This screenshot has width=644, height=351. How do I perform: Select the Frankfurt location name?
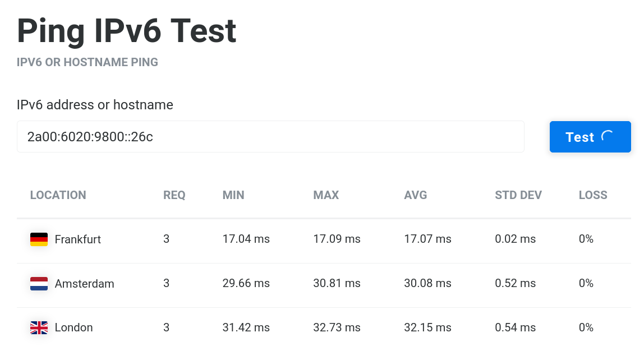tap(77, 239)
